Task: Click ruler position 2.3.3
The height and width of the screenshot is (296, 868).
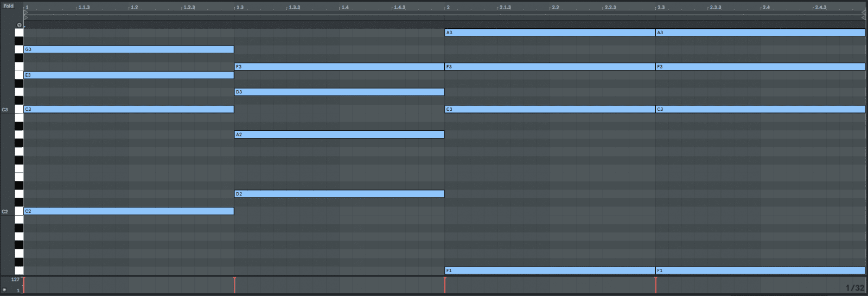Action: pos(716,7)
